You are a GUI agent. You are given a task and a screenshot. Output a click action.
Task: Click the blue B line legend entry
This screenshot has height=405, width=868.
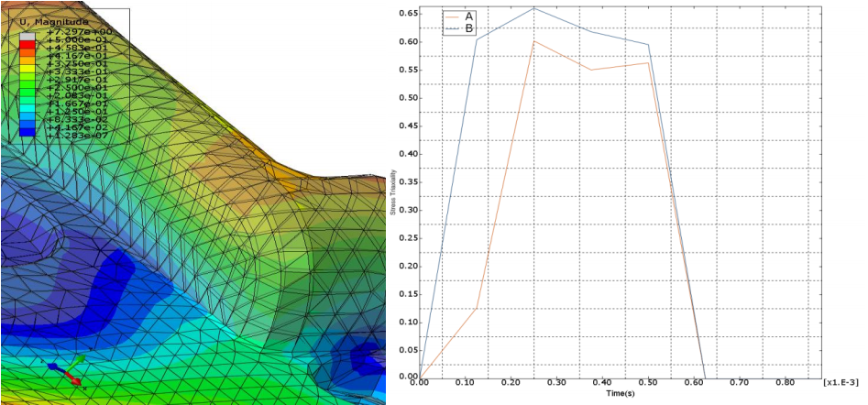(460, 28)
